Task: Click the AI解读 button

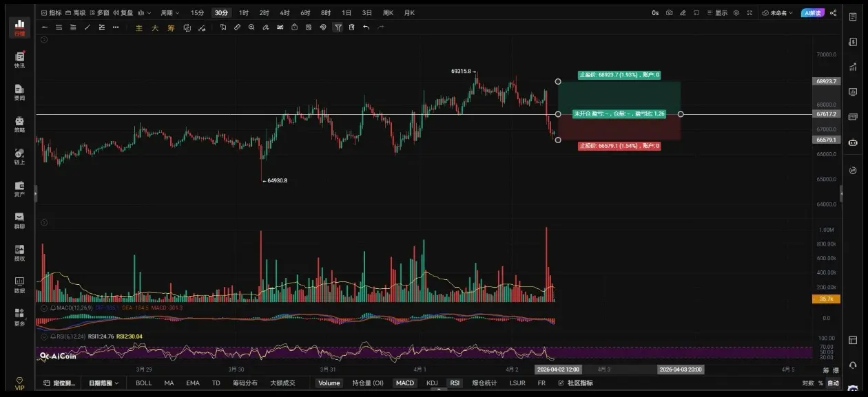Action: [813, 12]
